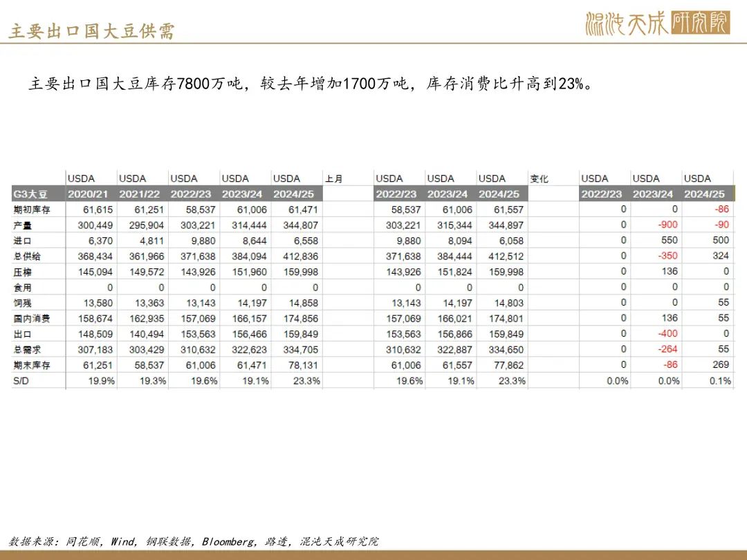
Task: Click import value 6,370
Action: click(100, 241)
